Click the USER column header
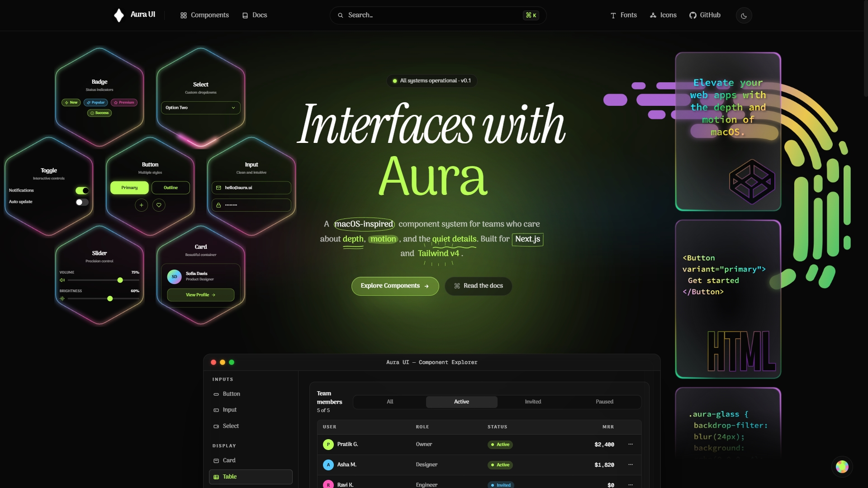The height and width of the screenshot is (488, 868). tap(329, 427)
